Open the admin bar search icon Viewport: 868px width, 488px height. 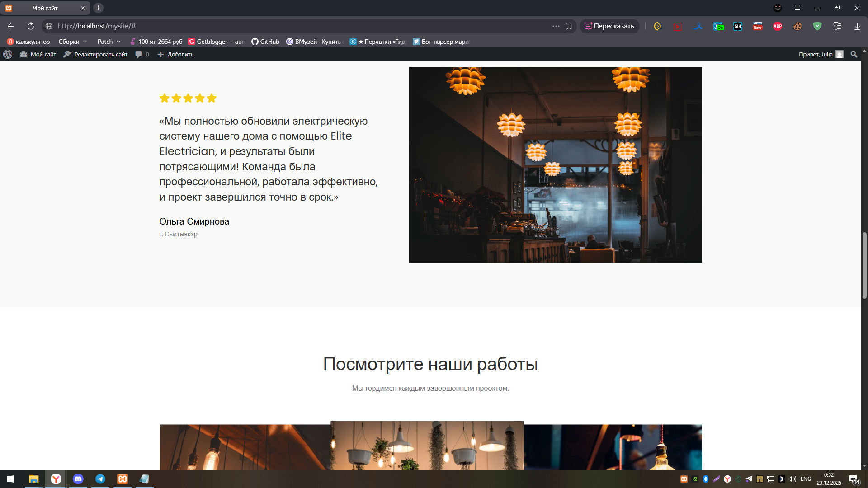(x=854, y=54)
